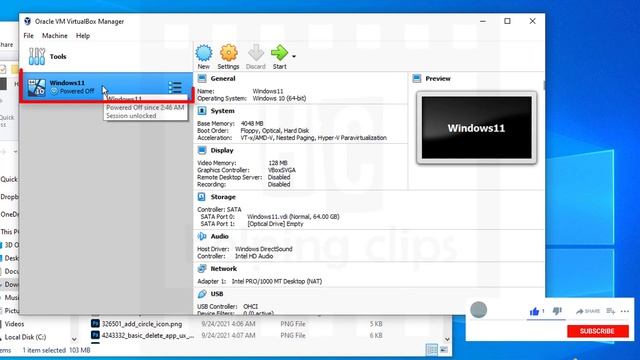The height and width of the screenshot is (360, 640).
Task: Open the USB section heading
Action: click(217, 294)
